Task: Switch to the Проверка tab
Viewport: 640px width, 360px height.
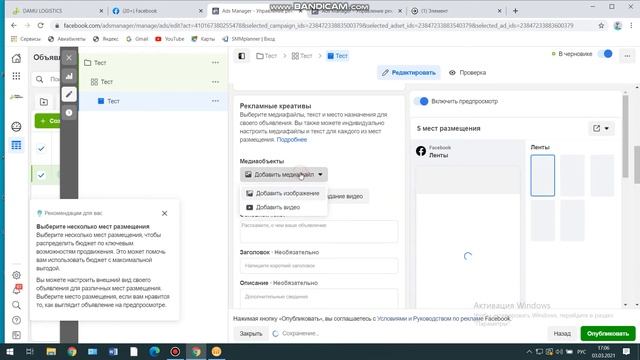Action: 467,72
